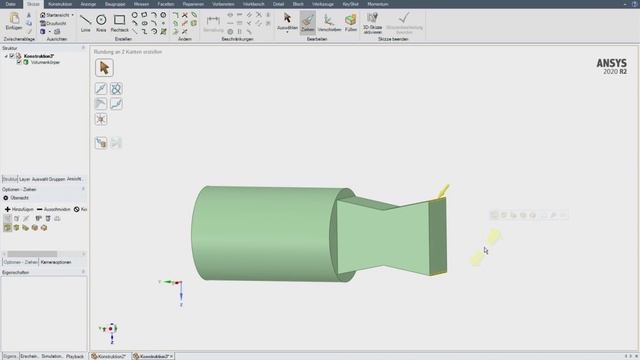The width and height of the screenshot is (640, 360).
Task: Open the Blech ribbon tab
Action: pos(298,4)
